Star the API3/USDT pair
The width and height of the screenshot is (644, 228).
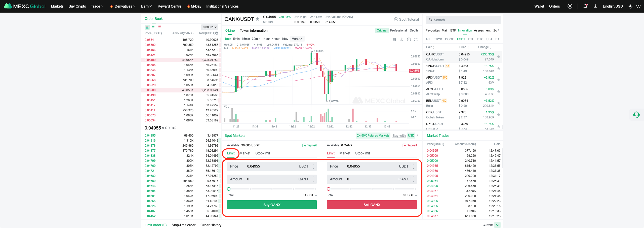tap(499, 80)
